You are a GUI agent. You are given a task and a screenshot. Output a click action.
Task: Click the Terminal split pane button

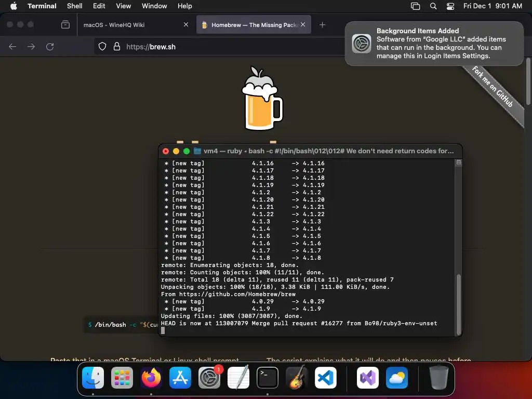458,163
